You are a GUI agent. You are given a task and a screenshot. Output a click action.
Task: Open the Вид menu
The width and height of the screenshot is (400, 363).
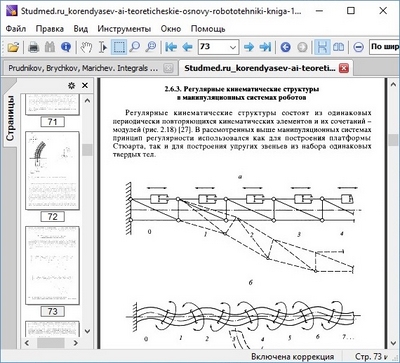pos(81,29)
